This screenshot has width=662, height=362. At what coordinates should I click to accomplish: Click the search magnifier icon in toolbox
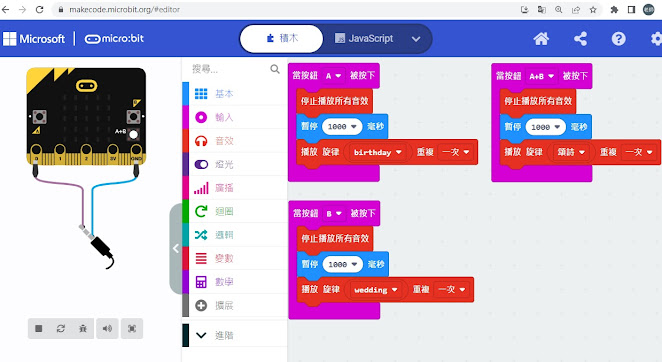275,69
